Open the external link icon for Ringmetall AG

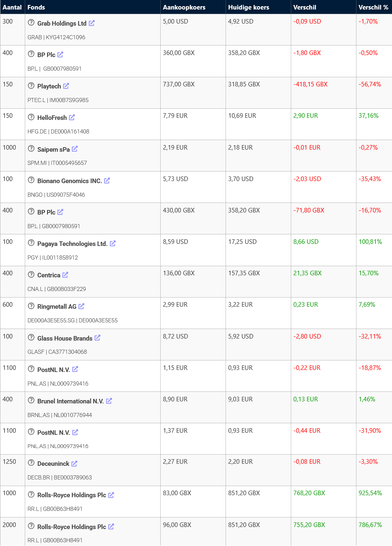point(81,306)
